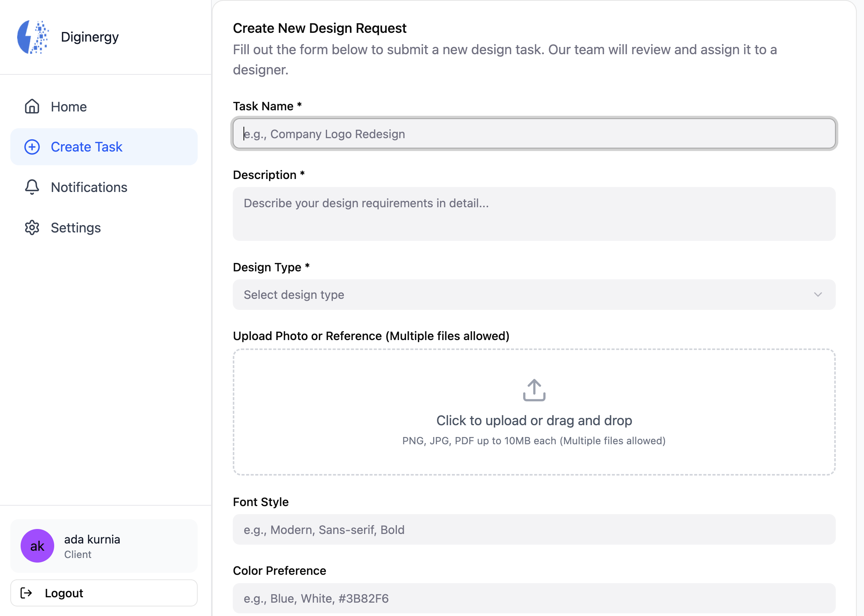Click the upload arrow icon
The image size is (864, 616).
pos(534,390)
